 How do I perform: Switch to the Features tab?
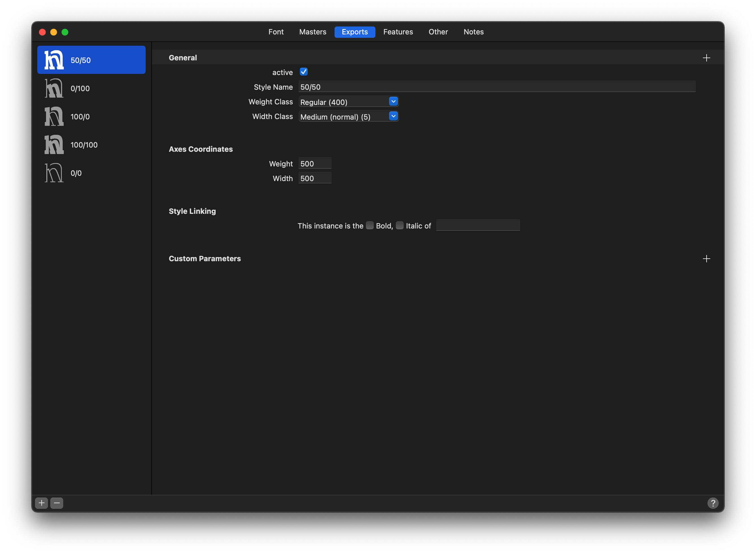(398, 32)
